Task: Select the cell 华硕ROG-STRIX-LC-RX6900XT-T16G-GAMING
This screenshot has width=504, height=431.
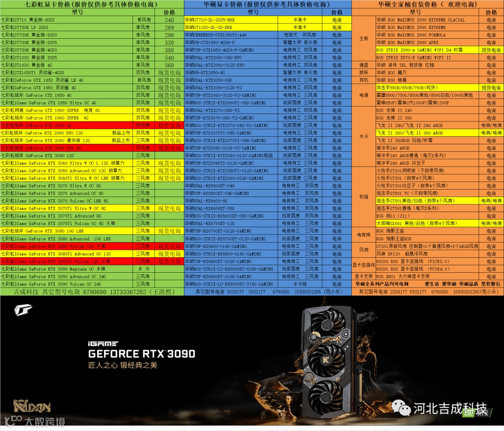Action: 231,284
